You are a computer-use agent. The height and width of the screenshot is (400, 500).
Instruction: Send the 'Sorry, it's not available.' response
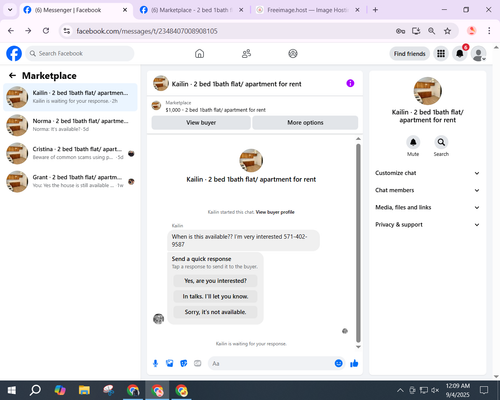pos(215,312)
